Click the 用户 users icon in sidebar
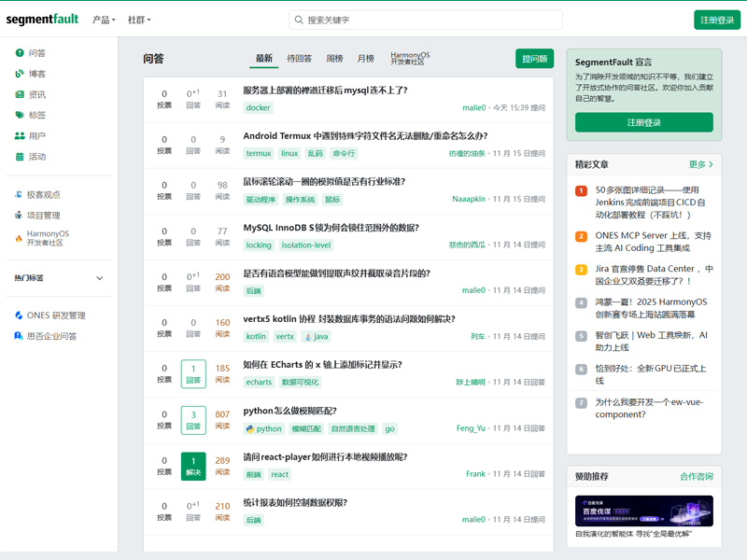 pyautogui.click(x=20, y=135)
